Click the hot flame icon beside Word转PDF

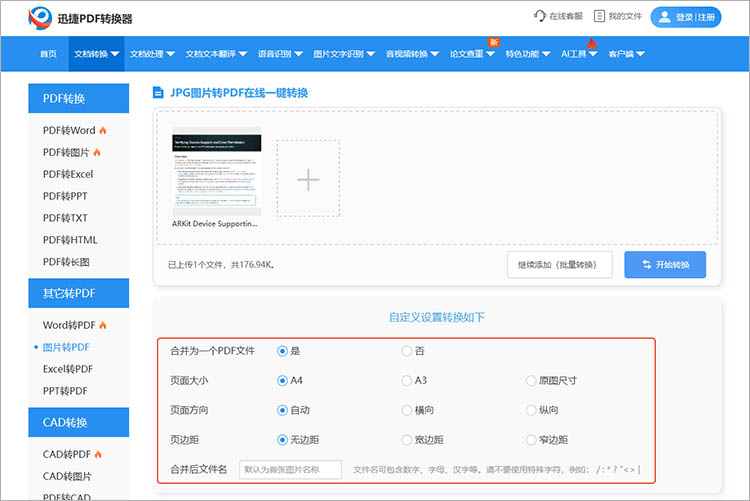103,326
